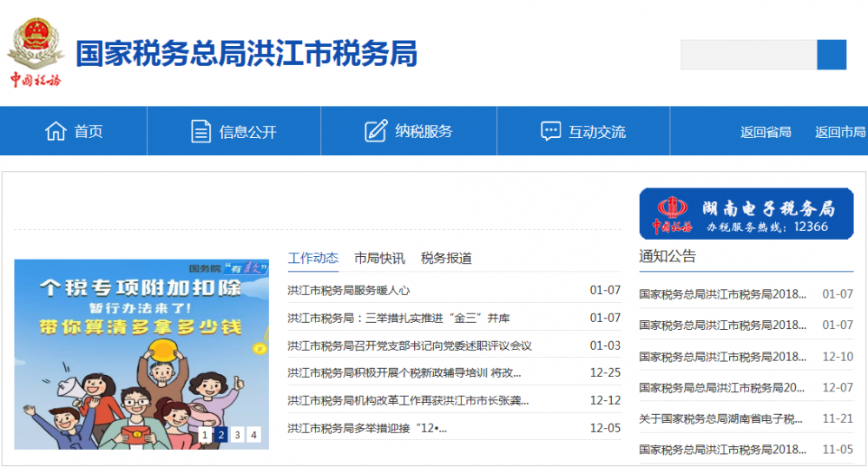Show carousel slide 4

click(x=253, y=435)
